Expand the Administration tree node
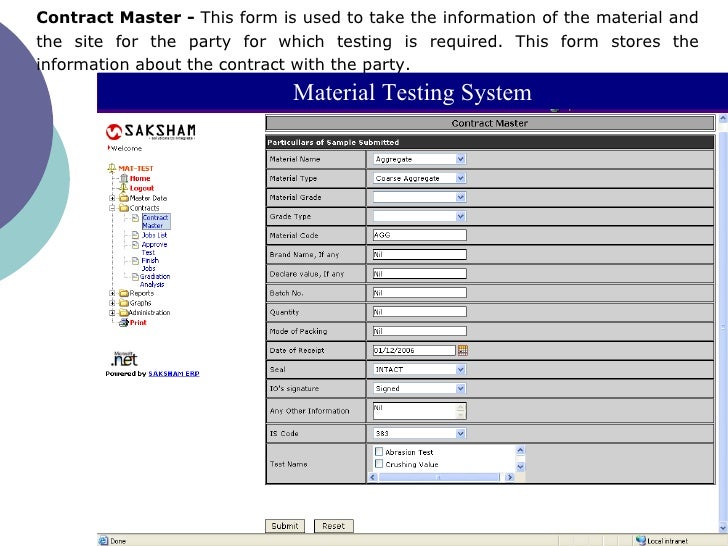Screen dimensions: 728x546 point(112,313)
